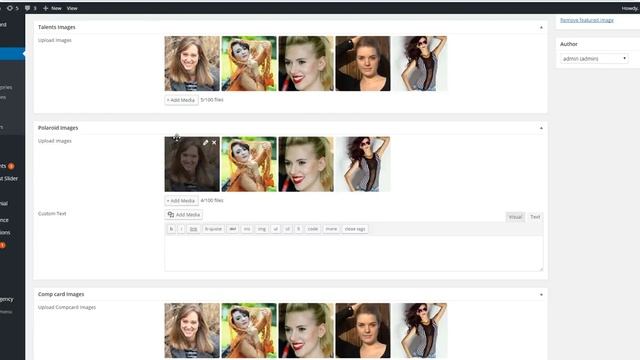The height and width of the screenshot is (360, 640).
Task: Click the Author panel heading
Action: click(569, 44)
